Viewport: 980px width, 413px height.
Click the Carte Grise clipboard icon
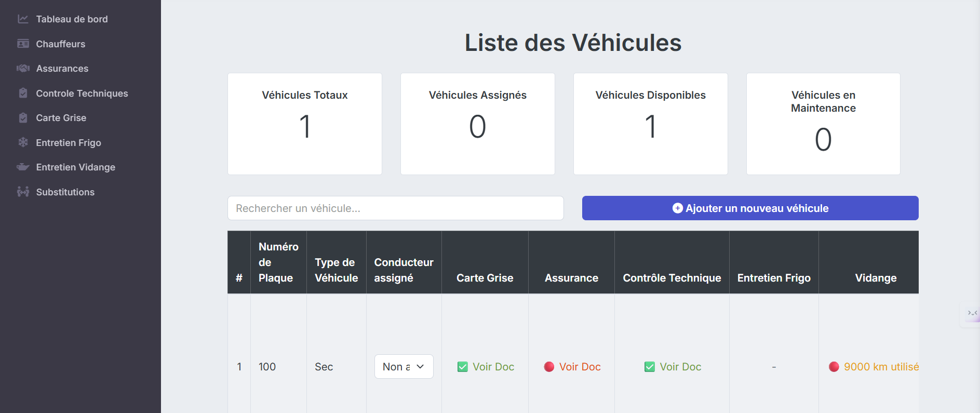(x=23, y=118)
